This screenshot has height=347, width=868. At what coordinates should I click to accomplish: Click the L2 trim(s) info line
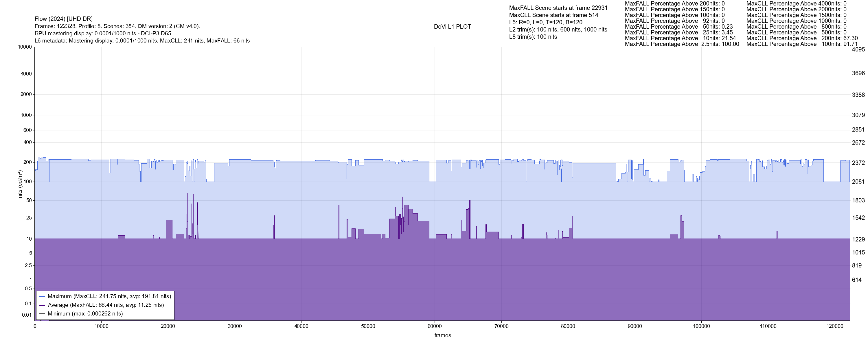click(558, 30)
